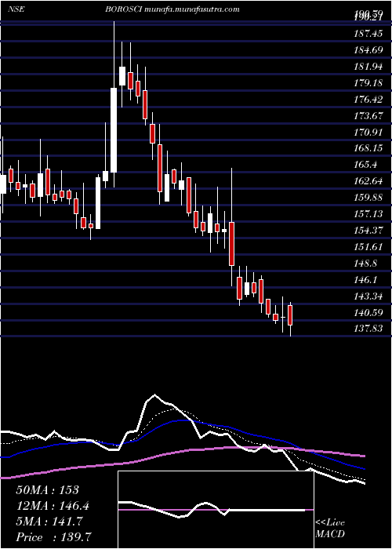Click the MACD inset chart panel
The width and height of the screenshot is (392, 549).
(x=216, y=510)
